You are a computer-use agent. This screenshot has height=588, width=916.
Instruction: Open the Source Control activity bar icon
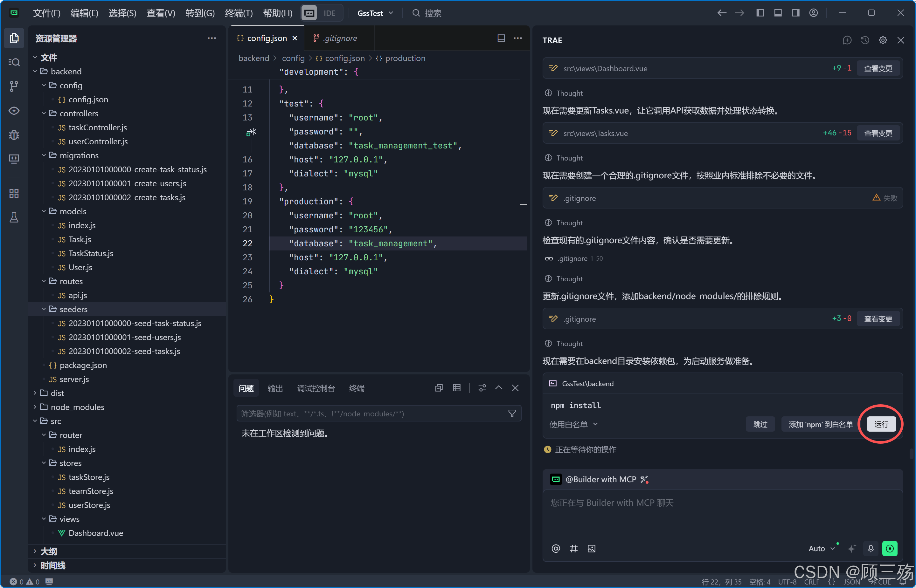tap(14, 86)
